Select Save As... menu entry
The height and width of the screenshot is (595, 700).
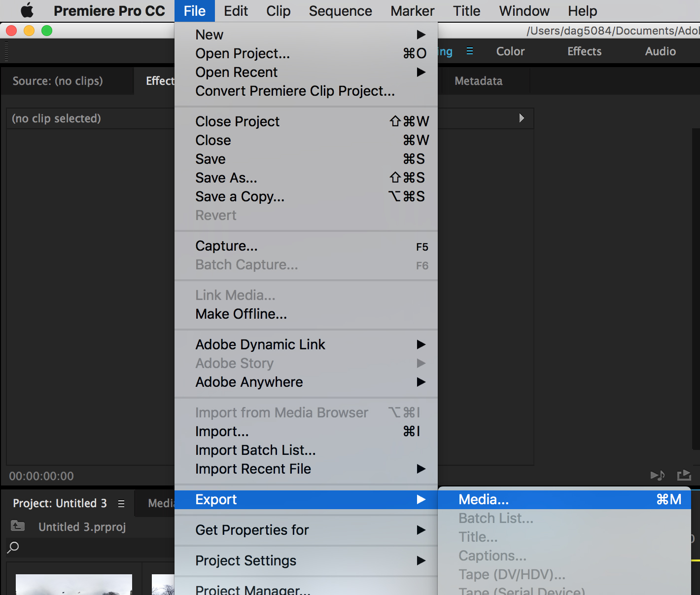[x=306, y=178]
